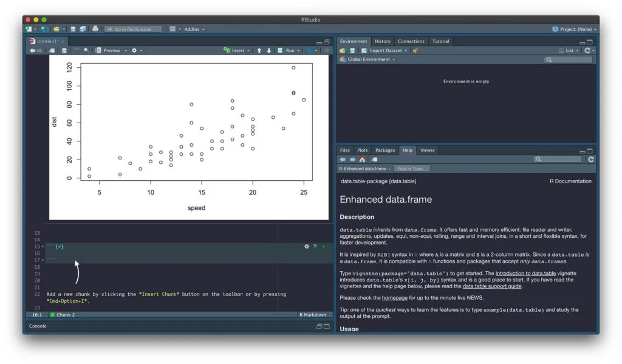
Task: Open the Import Dataset dropdown
Action: pyautogui.click(x=384, y=51)
